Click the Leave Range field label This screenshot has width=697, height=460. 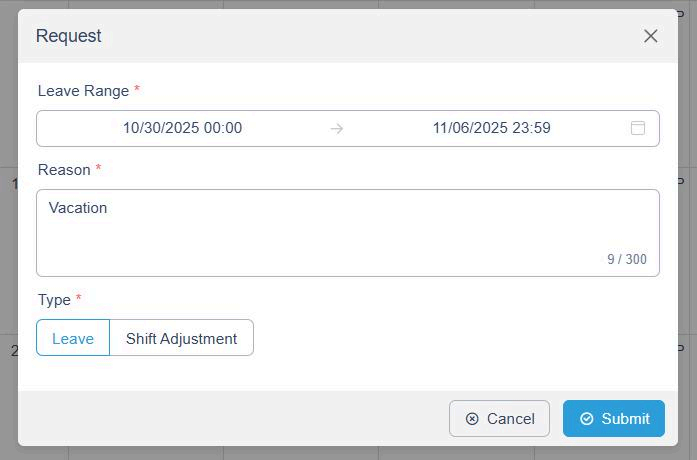coord(83,91)
